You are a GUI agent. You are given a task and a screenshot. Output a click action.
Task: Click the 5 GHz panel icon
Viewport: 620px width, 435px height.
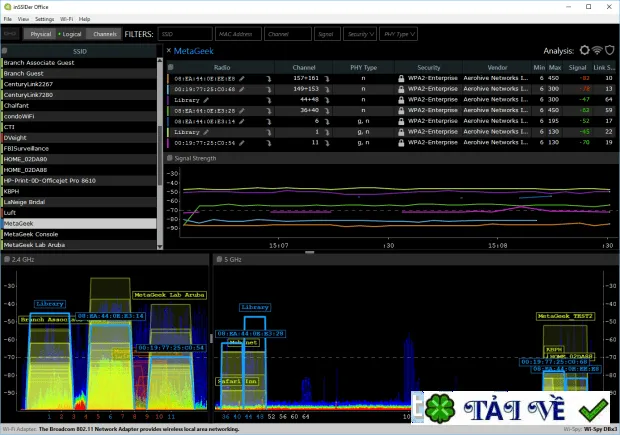pyautogui.click(x=219, y=259)
